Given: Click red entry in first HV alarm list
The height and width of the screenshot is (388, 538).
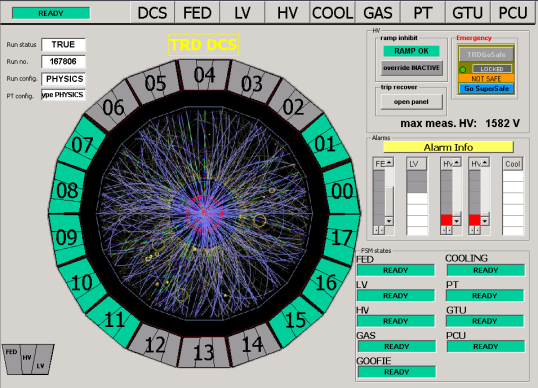Looking at the screenshot, I should [x=446, y=220].
